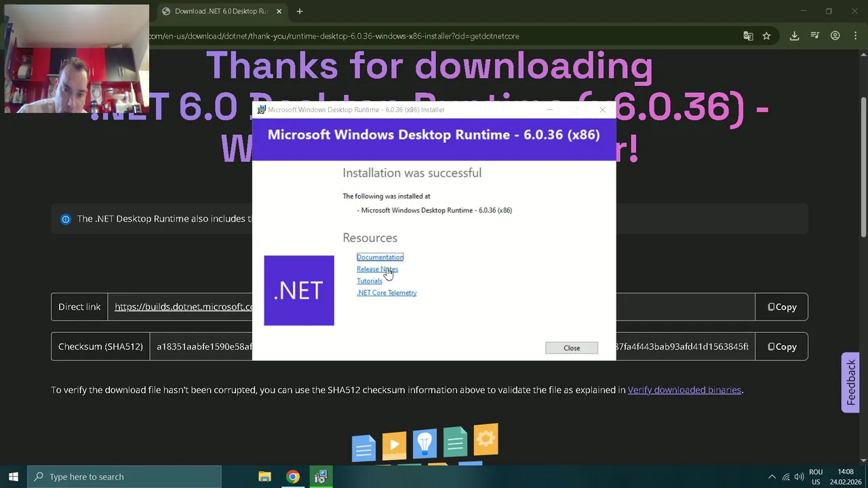The height and width of the screenshot is (488, 868).
Task: Click the Direct link label
Action: [79, 307]
